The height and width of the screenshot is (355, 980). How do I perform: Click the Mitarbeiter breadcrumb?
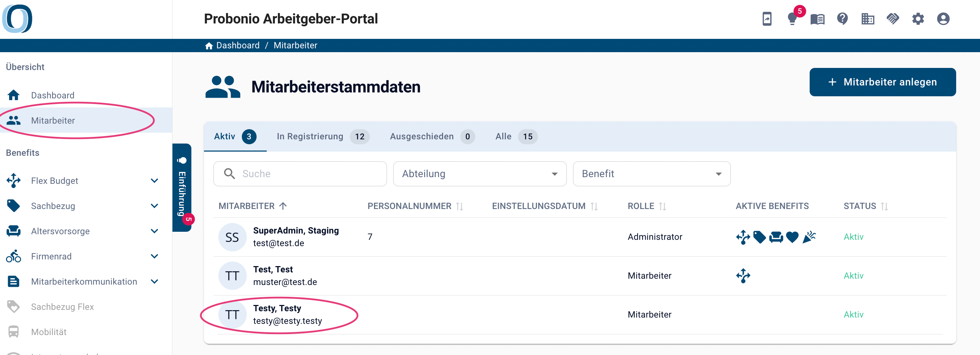[x=295, y=45]
